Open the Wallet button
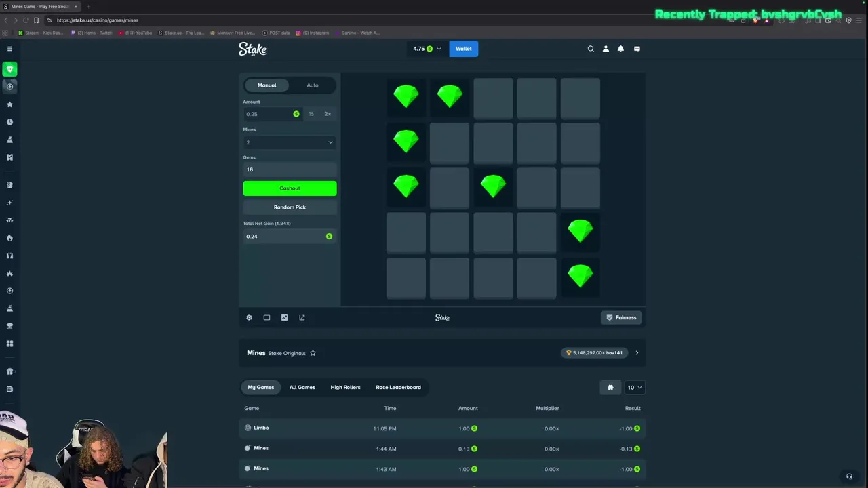 point(464,49)
